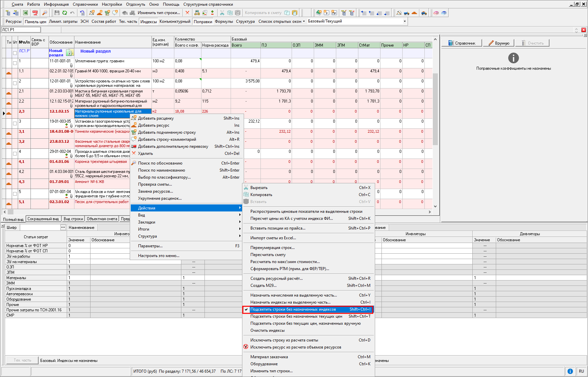Click the table's vertical scrollbar thumb

click(435, 109)
